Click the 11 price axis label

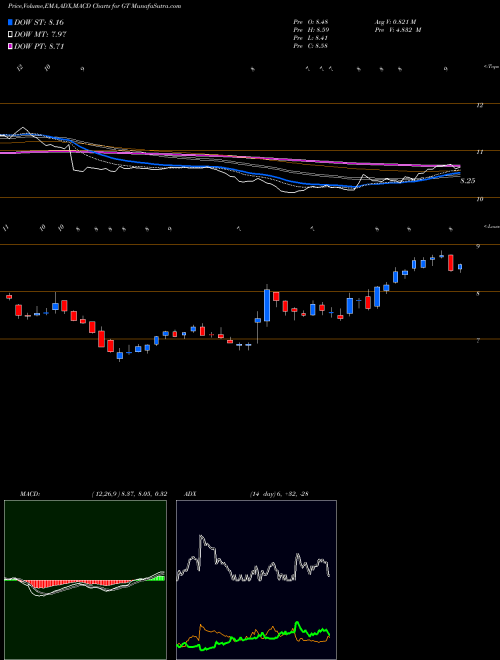[x=479, y=152]
